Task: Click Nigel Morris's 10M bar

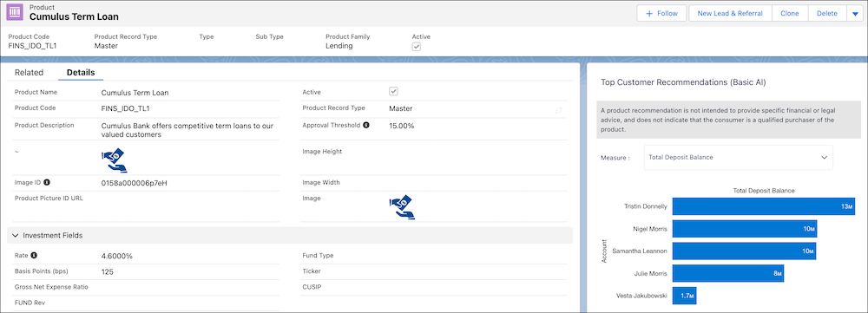Action: click(x=745, y=228)
